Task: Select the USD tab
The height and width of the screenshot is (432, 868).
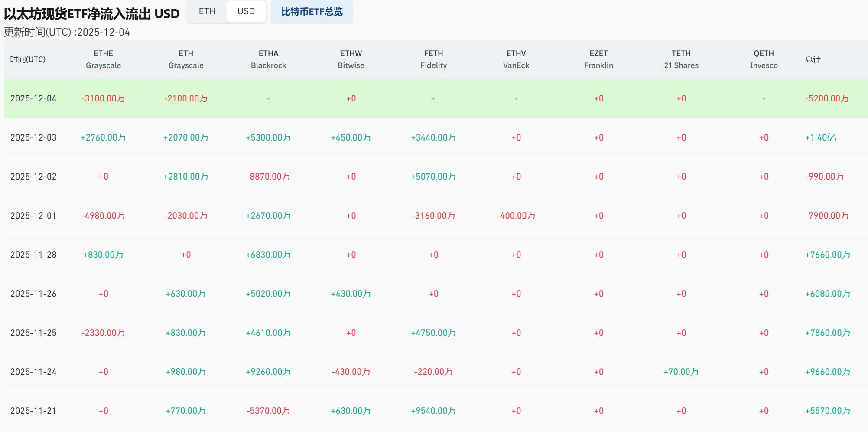Action: coord(246,11)
